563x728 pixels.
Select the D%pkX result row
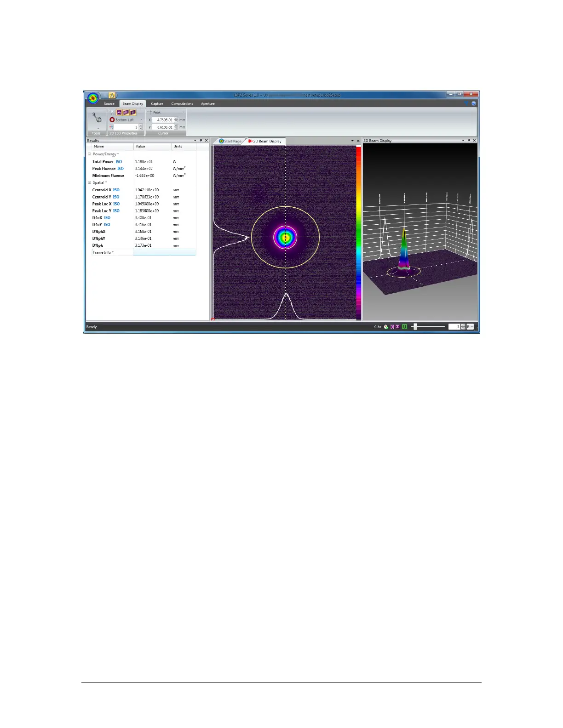pyautogui.click(x=141, y=232)
